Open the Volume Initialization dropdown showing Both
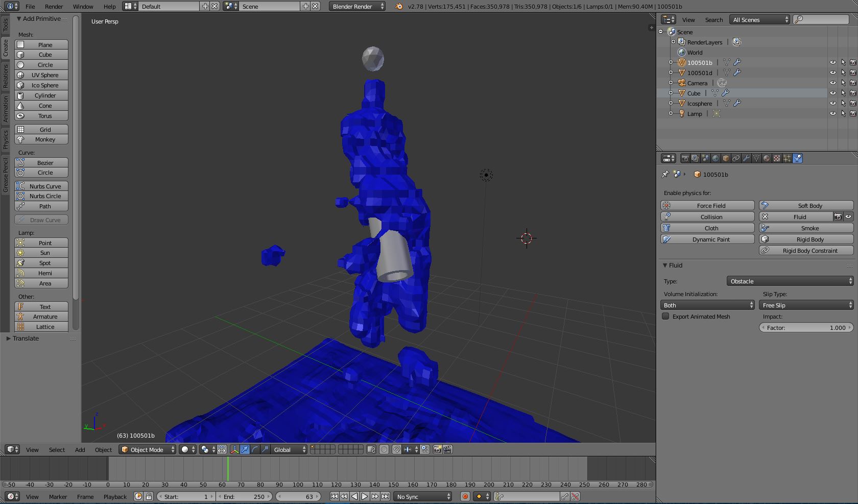The width and height of the screenshot is (858, 504). pyautogui.click(x=707, y=305)
